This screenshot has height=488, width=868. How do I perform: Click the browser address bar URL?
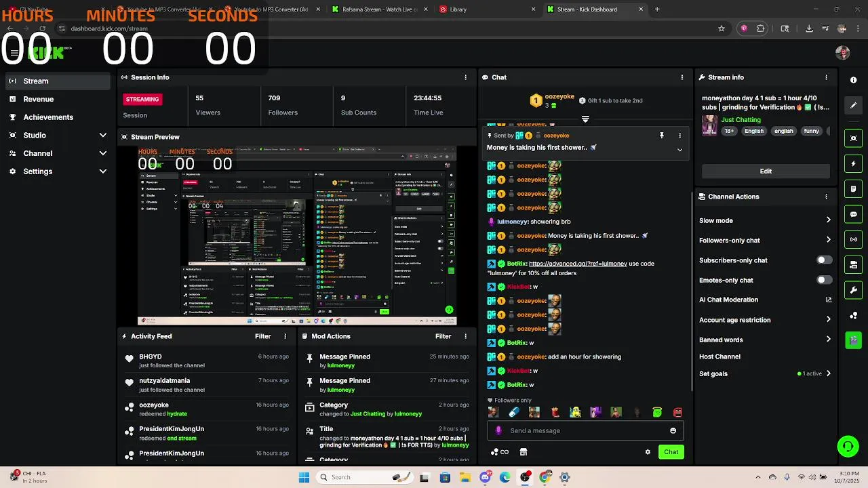tap(109, 28)
